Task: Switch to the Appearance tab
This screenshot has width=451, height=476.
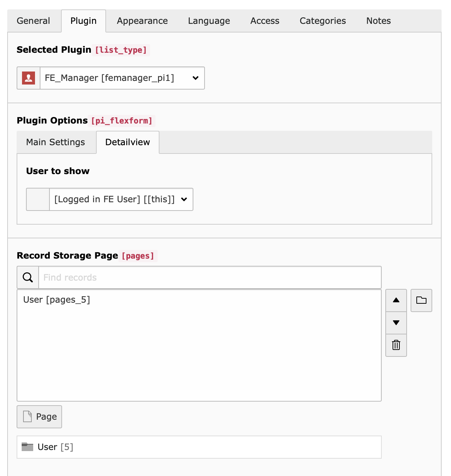Action: click(x=142, y=21)
